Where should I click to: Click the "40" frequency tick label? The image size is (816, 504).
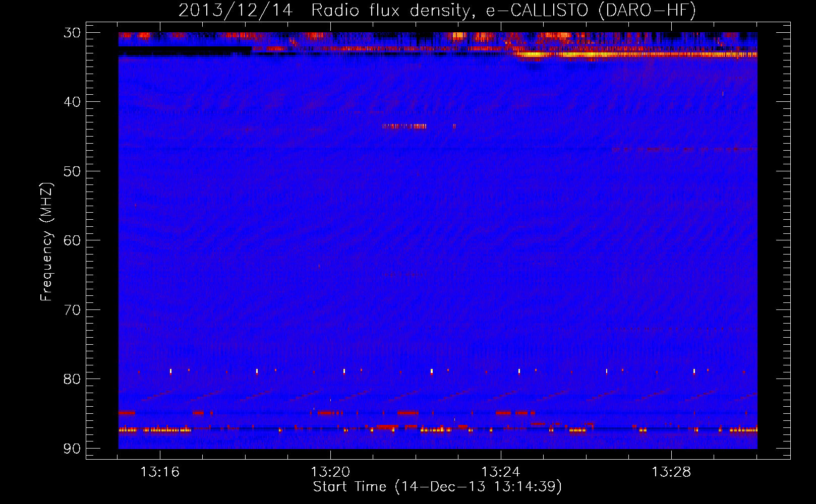point(72,102)
